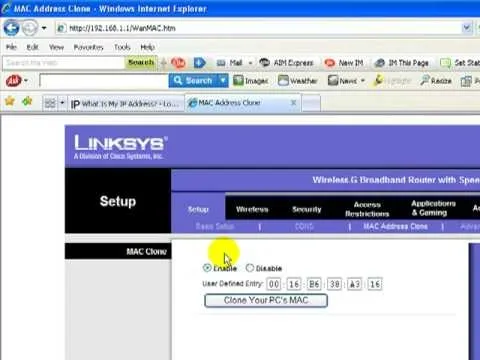Click the MAC field showing 38
This screenshot has height=360, width=480.
(x=335, y=284)
